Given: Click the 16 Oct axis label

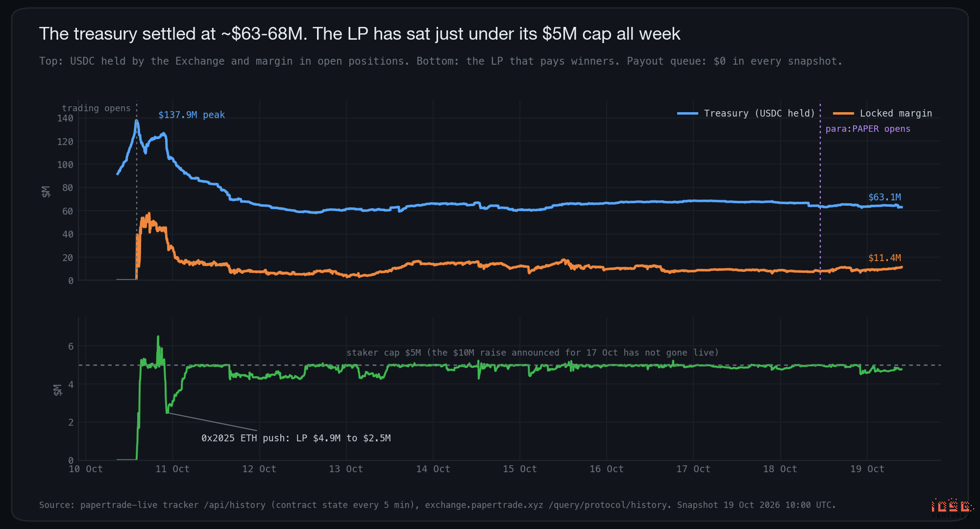Looking at the screenshot, I should [607, 469].
